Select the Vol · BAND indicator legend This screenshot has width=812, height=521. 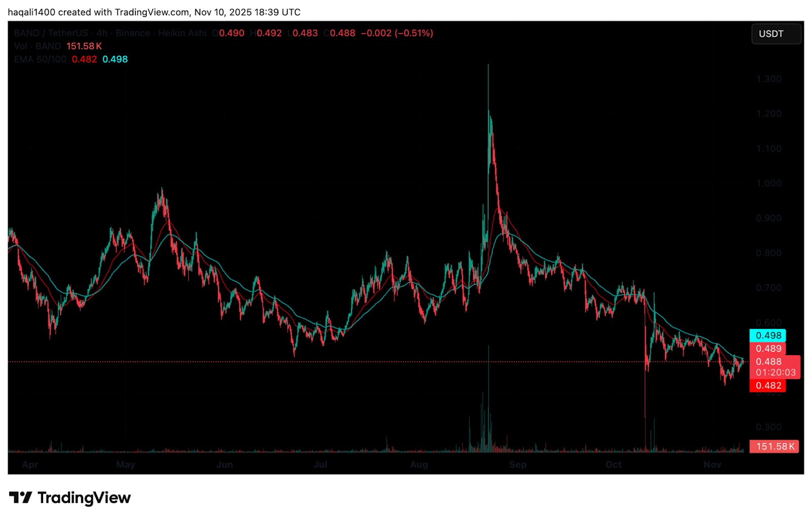[x=38, y=46]
